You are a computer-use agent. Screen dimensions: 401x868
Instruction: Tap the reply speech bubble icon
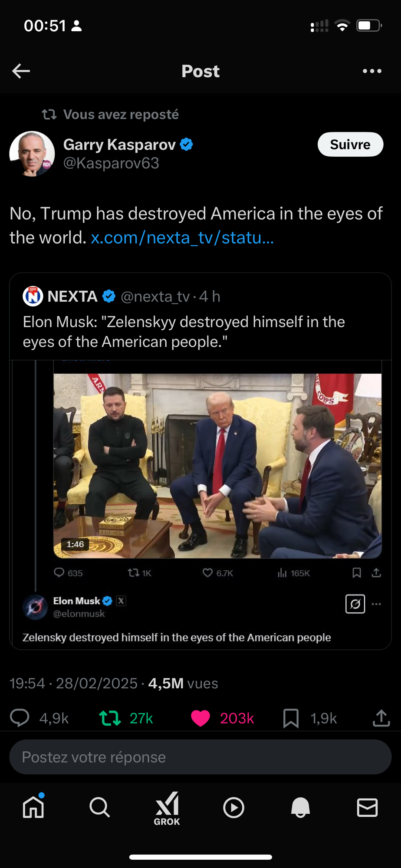point(20,718)
